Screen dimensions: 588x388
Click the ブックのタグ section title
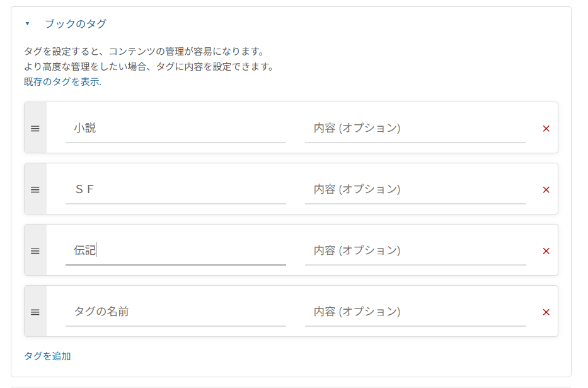pyautogui.click(x=75, y=24)
